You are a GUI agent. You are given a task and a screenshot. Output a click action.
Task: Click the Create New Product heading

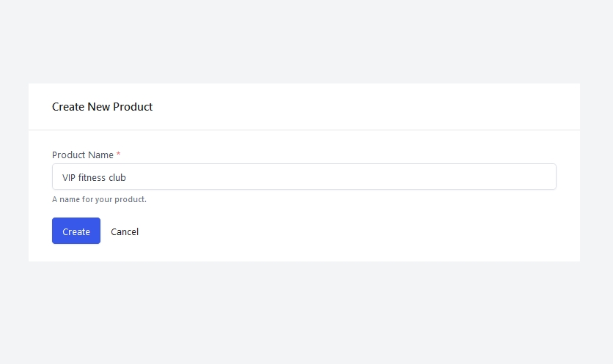[x=102, y=107]
